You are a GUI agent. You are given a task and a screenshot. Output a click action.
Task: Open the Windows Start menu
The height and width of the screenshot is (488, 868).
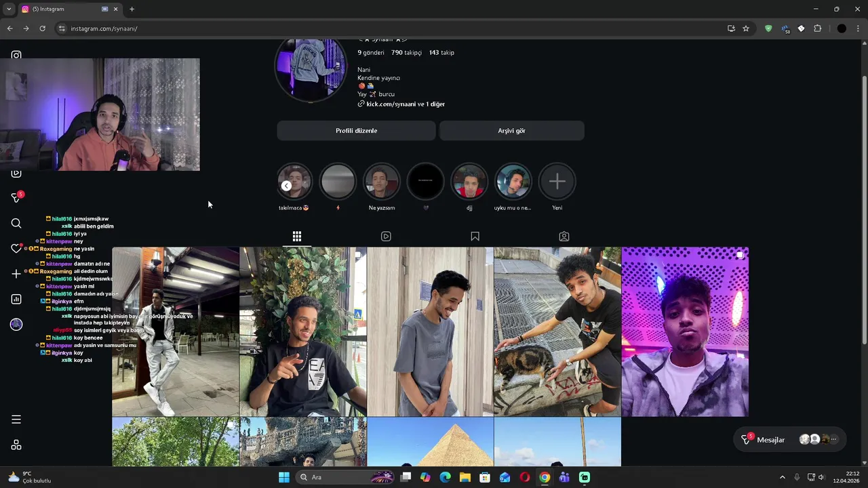[284, 477]
